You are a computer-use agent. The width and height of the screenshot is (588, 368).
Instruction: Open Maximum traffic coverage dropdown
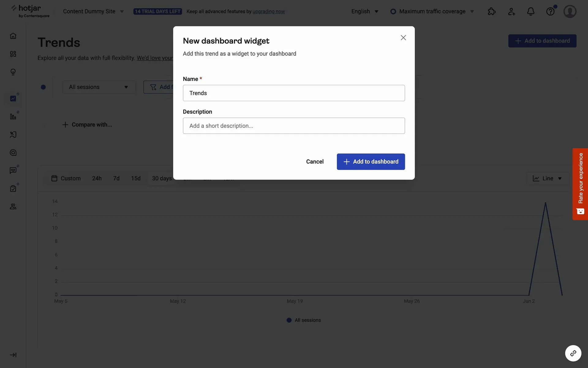pyautogui.click(x=432, y=12)
